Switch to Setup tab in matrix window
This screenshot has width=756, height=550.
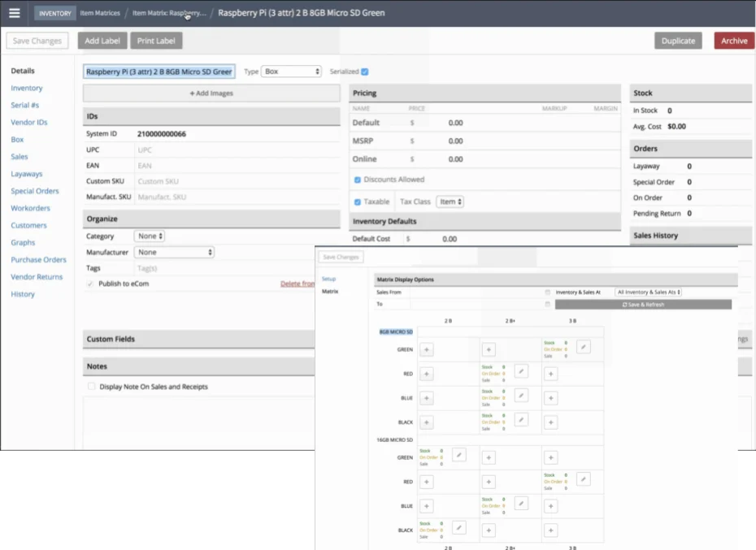329,279
